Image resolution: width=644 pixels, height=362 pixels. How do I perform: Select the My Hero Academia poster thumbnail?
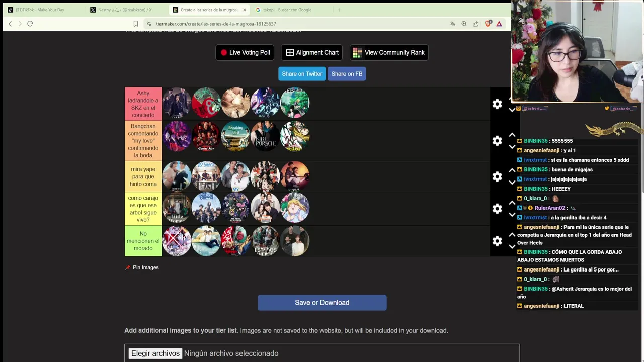235,208
